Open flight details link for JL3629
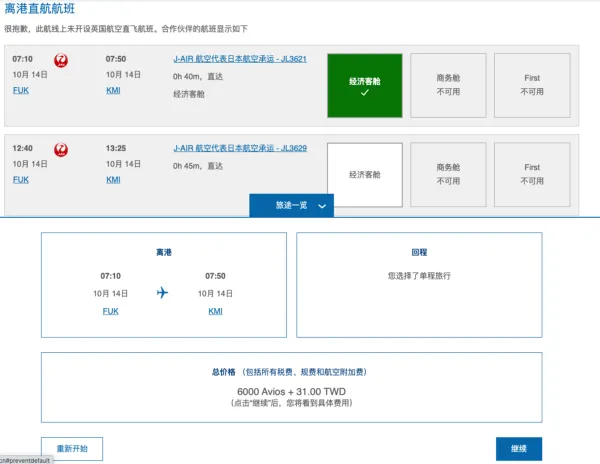600x464 pixels. coord(240,148)
